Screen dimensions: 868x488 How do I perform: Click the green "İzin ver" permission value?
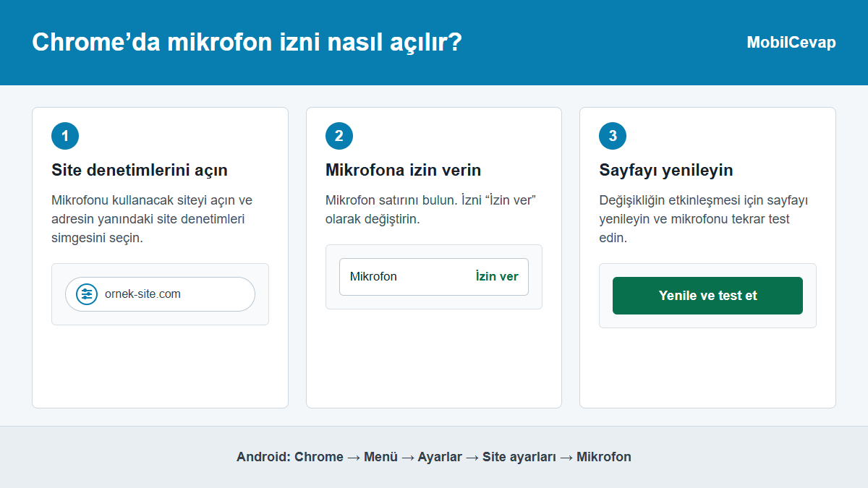click(x=497, y=276)
